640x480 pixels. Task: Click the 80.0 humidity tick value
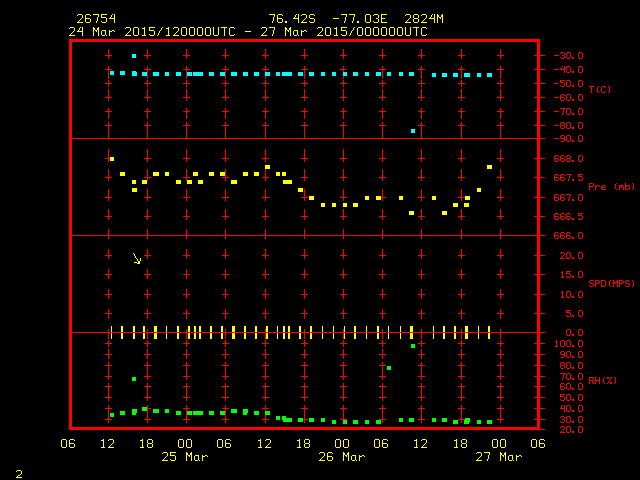(571, 366)
